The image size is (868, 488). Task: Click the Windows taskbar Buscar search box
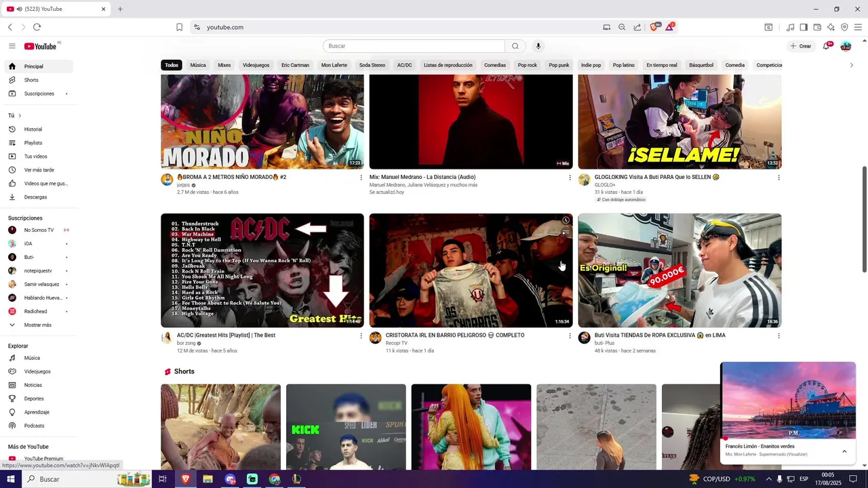click(x=86, y=479)
